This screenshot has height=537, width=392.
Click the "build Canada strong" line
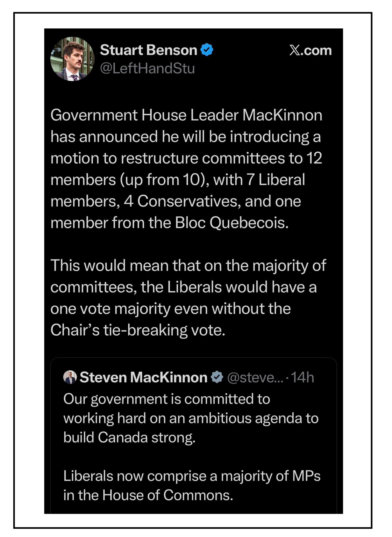pos(129,438)
